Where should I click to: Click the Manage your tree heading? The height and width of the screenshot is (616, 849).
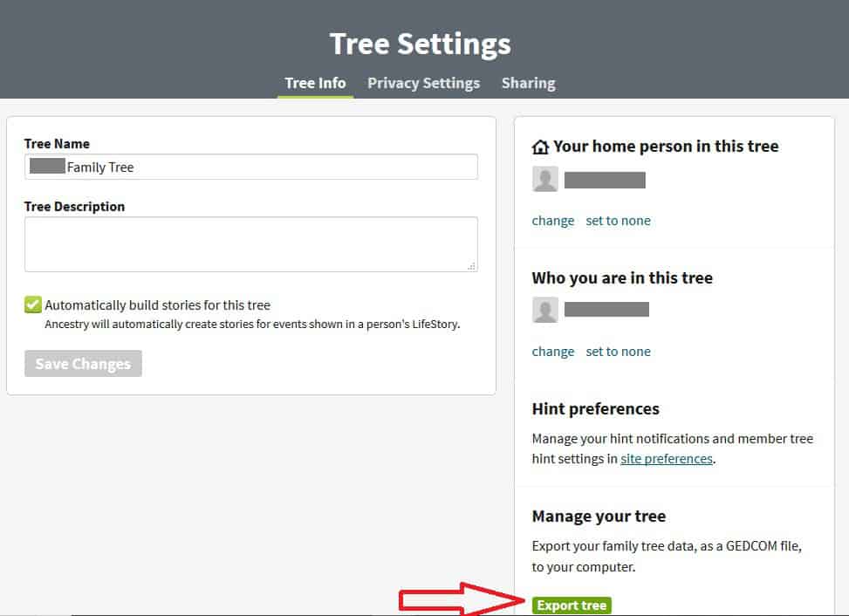point(599,517)
